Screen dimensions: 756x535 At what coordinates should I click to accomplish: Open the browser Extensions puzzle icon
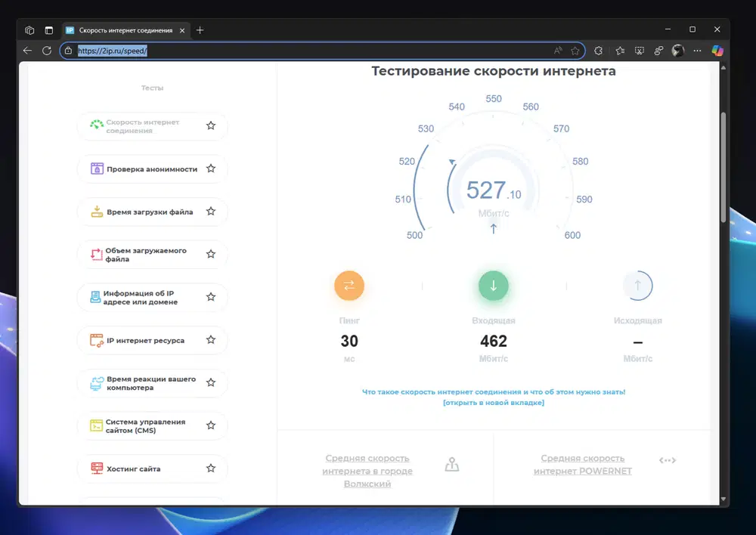[x=598, y=51]
